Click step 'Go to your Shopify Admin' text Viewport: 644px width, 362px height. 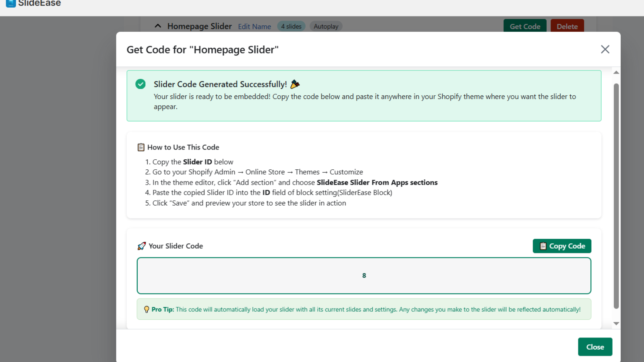(x=258, y=172)
